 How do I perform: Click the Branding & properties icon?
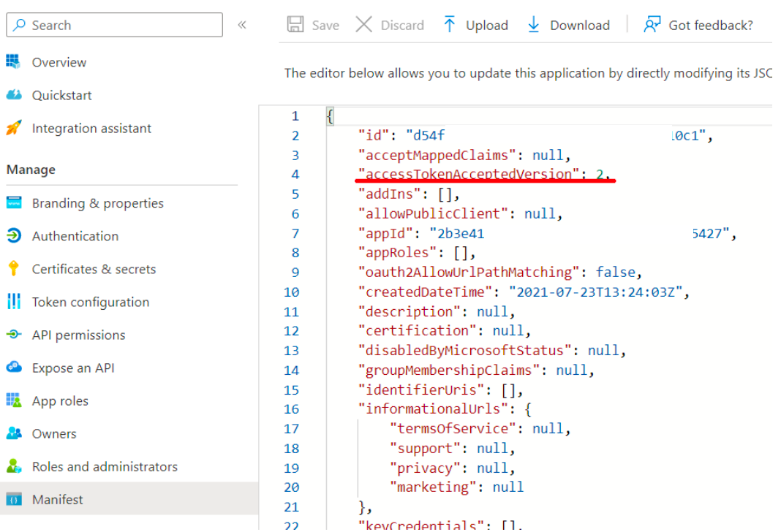click(x=13, y=202)
